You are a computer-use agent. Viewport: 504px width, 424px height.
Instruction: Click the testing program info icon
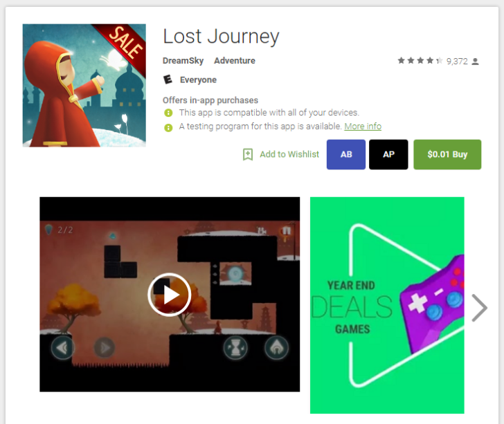click(168, 128)
